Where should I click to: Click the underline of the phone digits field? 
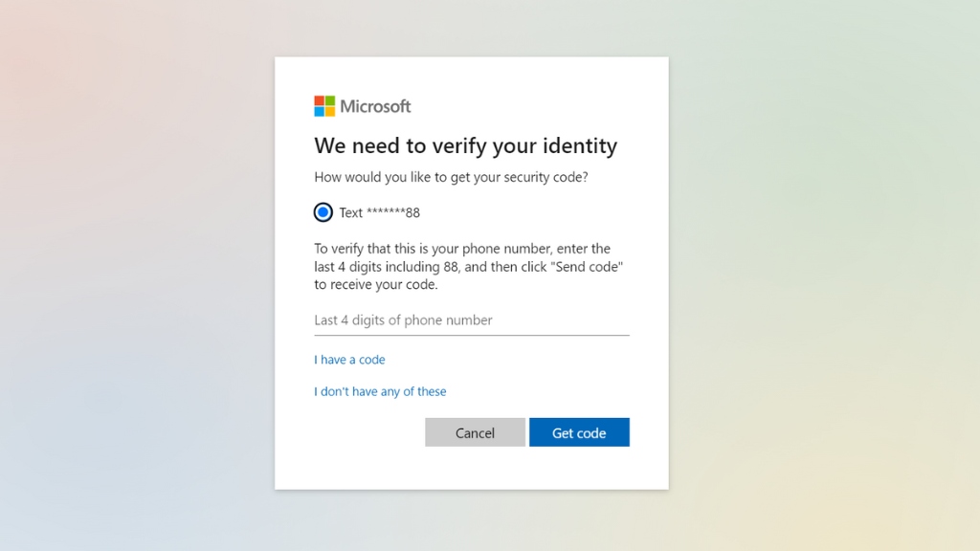pos(471,335)
